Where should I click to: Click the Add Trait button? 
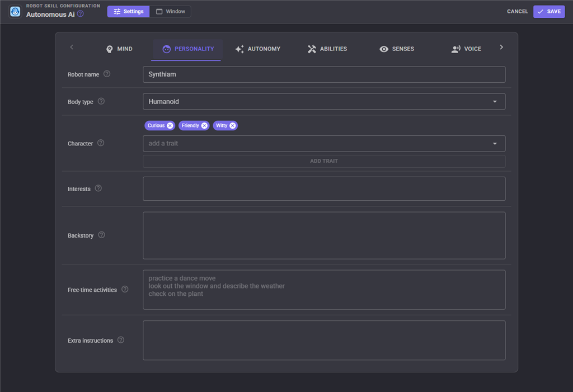(324, 161)
